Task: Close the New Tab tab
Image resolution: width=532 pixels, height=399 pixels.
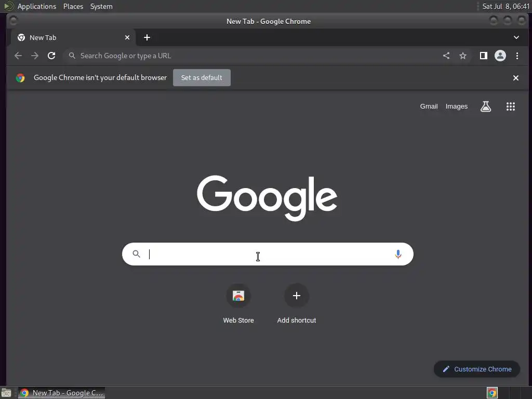Action: pos(127,37)
